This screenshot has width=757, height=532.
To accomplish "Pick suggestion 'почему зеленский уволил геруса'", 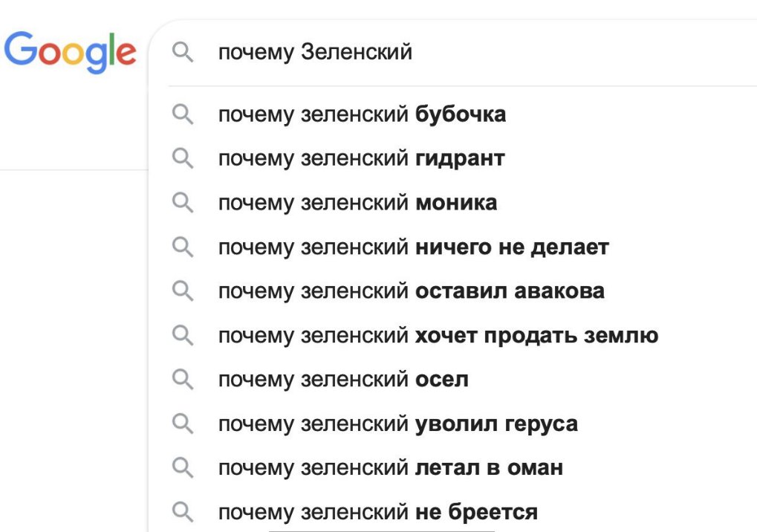I will tap(397, 424).
